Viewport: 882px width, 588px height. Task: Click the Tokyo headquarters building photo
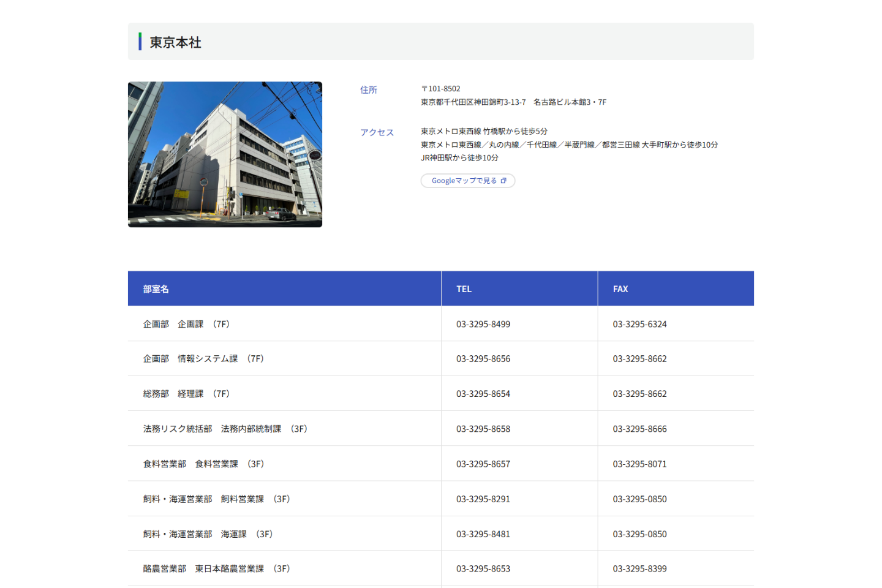click(x=225, y=154)
